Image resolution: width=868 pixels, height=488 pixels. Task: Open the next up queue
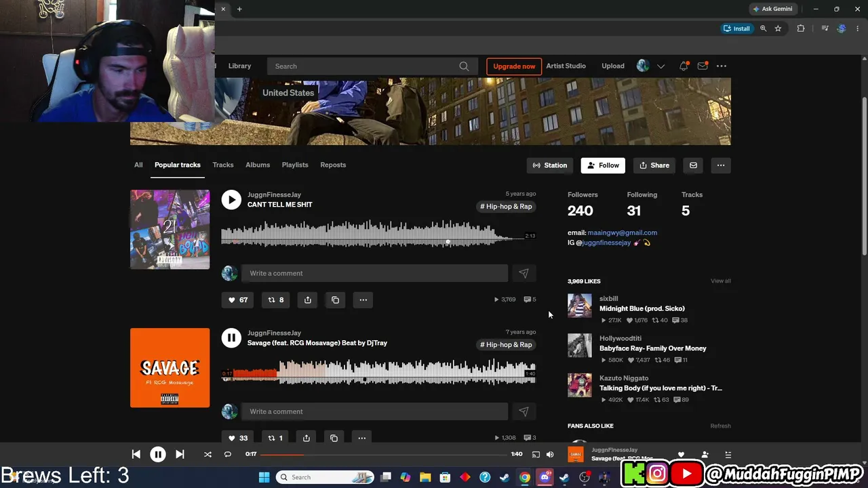(728, 454)
